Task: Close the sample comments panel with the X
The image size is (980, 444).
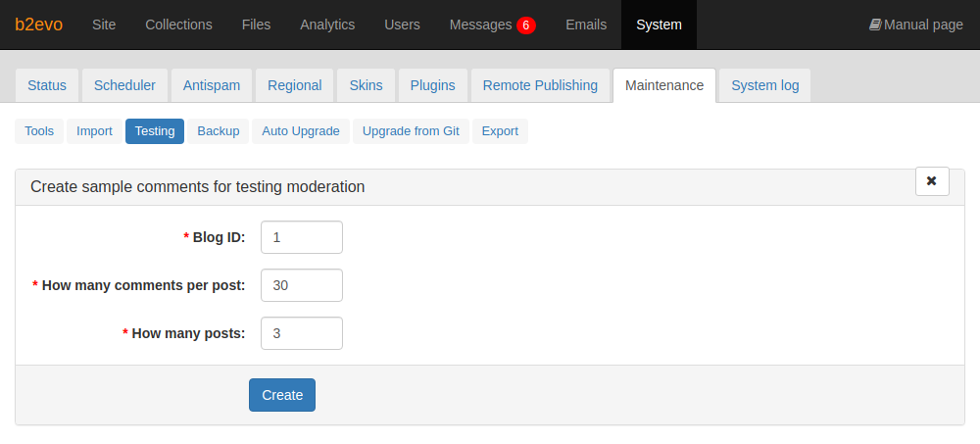Action: tap(932, 181)
